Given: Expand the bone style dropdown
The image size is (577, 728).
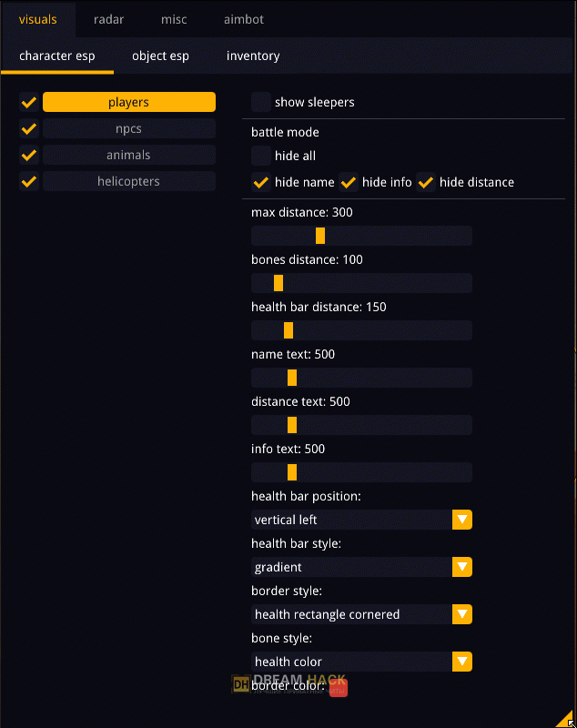Looking at the screenshot, I should (462, 662).
